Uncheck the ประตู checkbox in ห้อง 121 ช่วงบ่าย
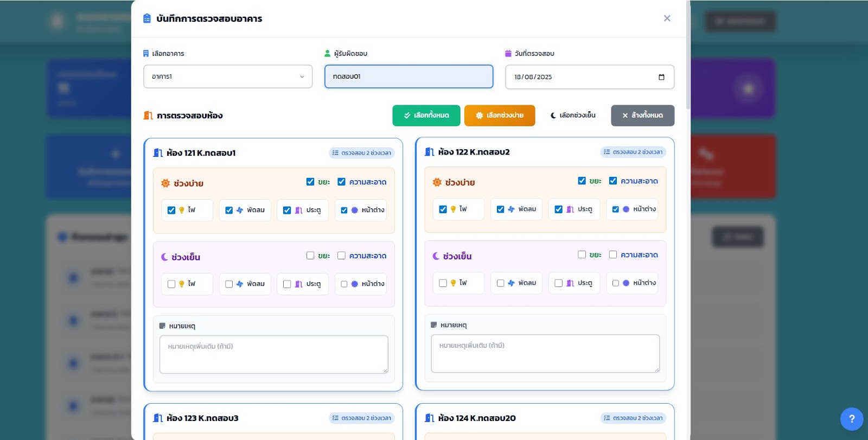This screenshot has height=440, width=868. (x=287, y=211)
